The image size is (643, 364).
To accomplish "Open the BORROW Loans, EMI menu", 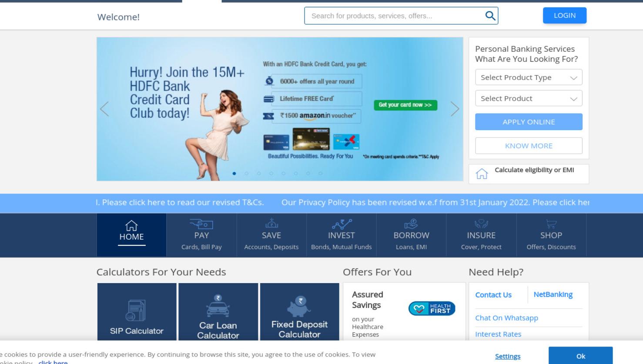I will point(411,235).
